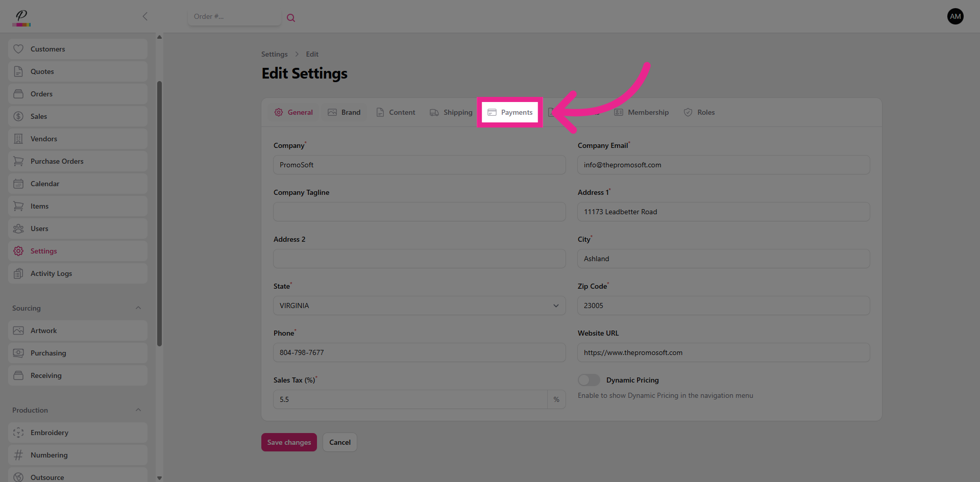Click the Save changes button

[289, 442]
